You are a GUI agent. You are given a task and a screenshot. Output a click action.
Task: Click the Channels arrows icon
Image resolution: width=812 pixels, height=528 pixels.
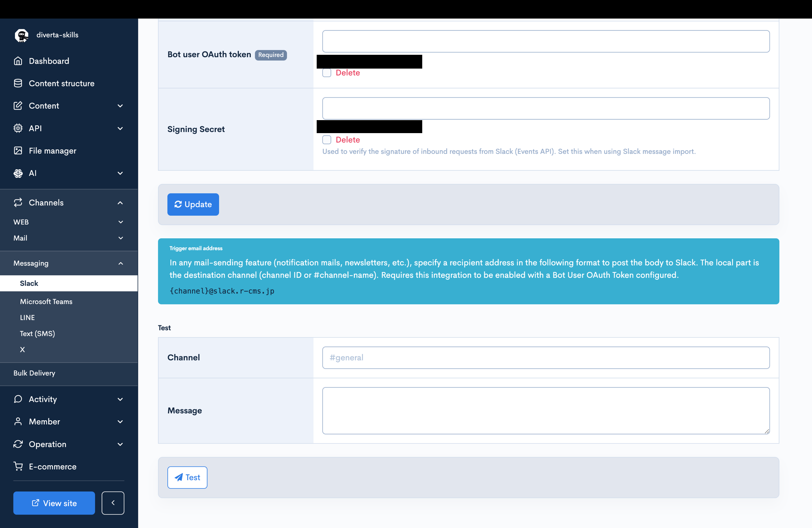click(18, 203)
